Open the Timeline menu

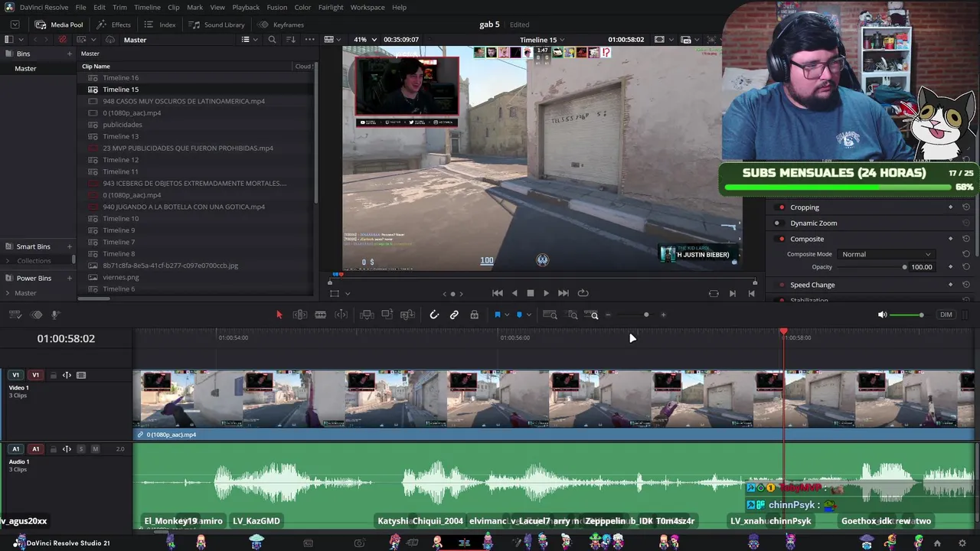[147, 7]
